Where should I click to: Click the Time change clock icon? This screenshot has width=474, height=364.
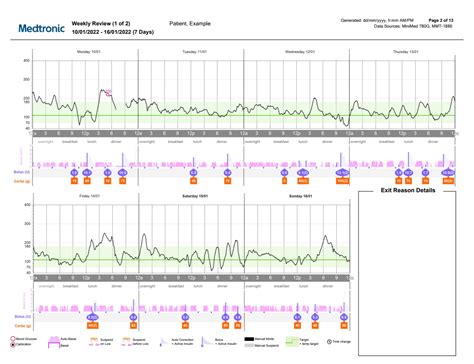(x=329, y=342)
